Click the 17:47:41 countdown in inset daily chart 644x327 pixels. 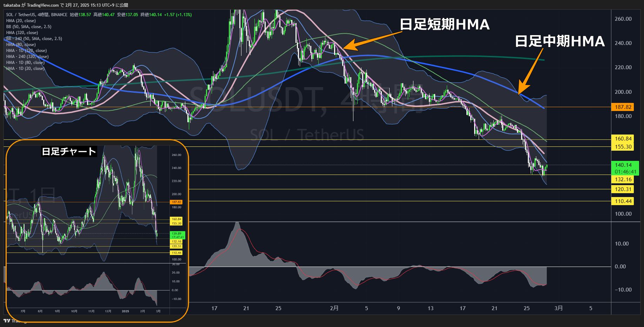point(177,237)
